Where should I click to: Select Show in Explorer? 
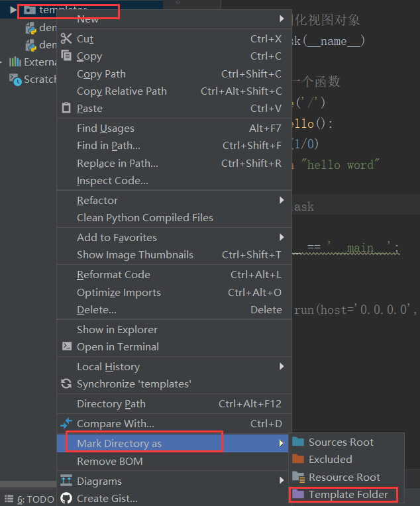point(174,329)
